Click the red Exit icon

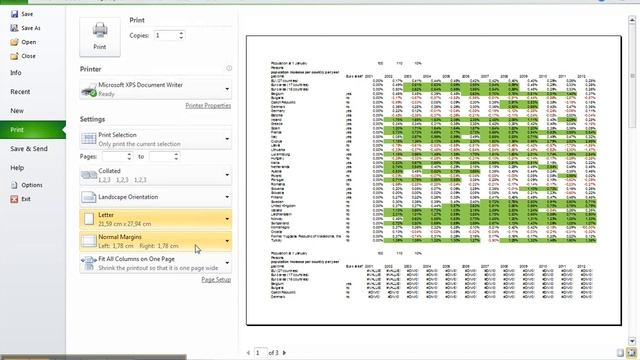point(14,199)
